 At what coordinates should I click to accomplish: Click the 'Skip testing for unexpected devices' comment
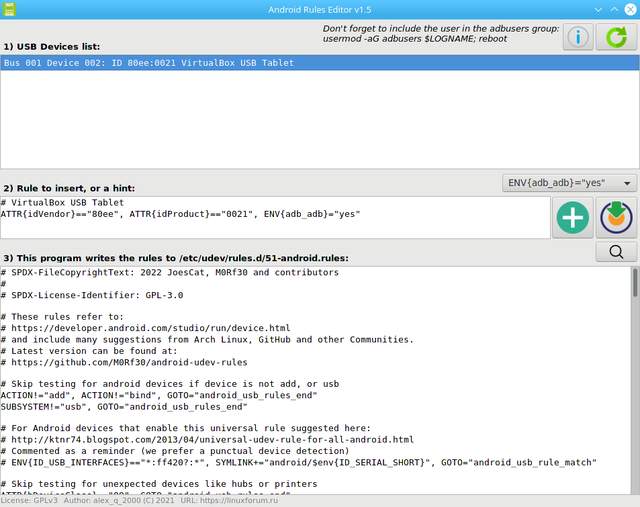pos(159,484)
